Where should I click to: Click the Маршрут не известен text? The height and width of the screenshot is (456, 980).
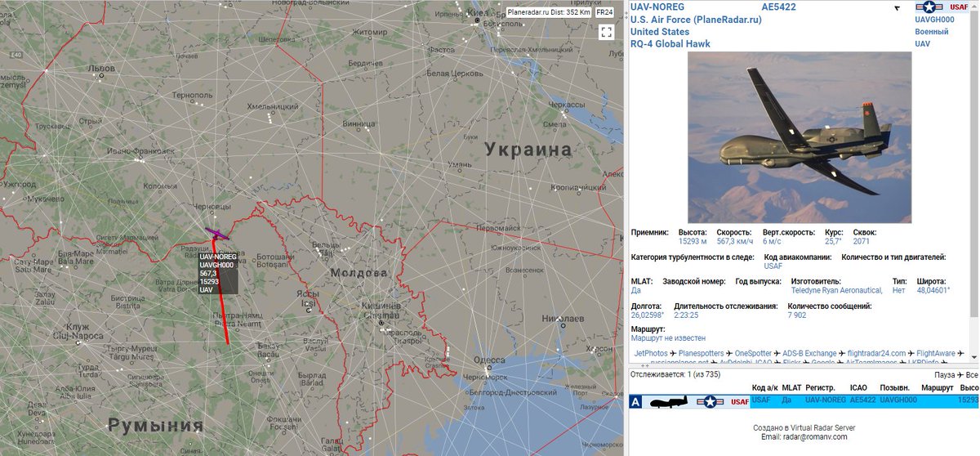[x=668, y=338]
